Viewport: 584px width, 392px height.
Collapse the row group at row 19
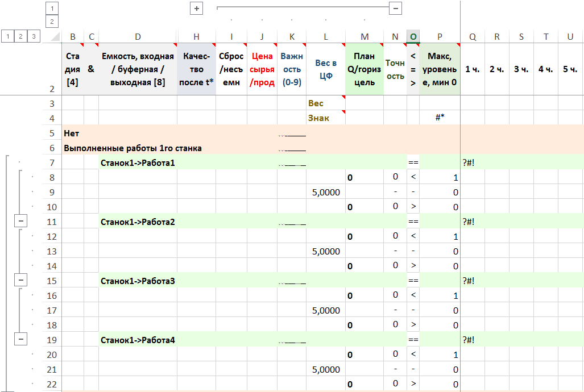click(x=21, y=340)
